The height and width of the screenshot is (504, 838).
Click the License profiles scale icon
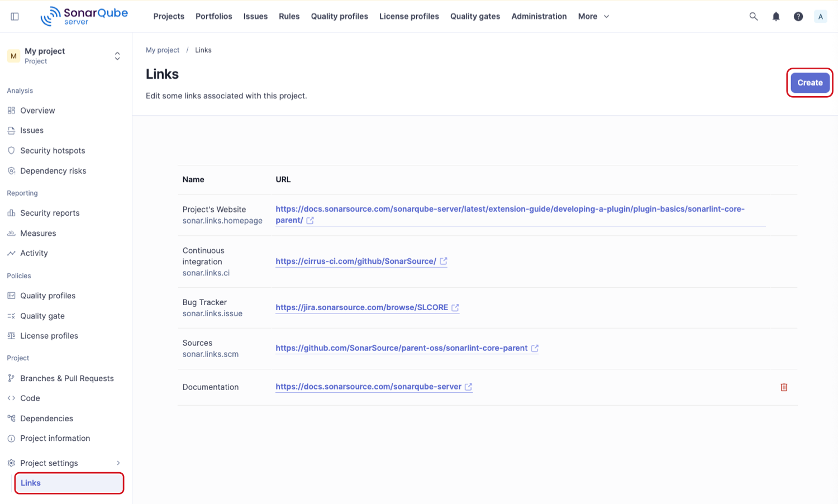(x=11, y=336)
